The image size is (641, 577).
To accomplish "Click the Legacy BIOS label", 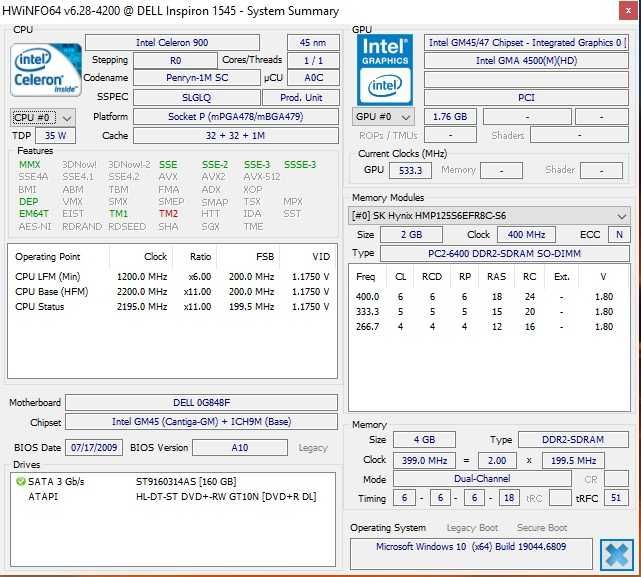I will click(313, 448).
